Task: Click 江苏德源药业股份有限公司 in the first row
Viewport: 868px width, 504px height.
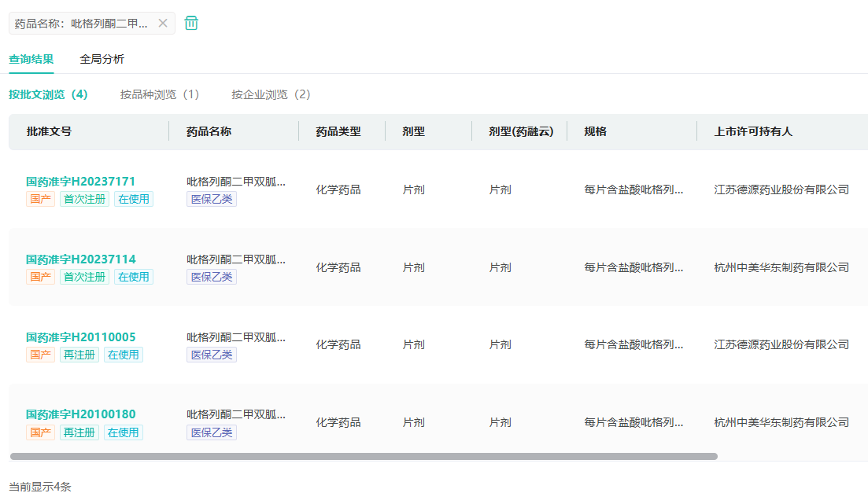Action: click(781, 189)
